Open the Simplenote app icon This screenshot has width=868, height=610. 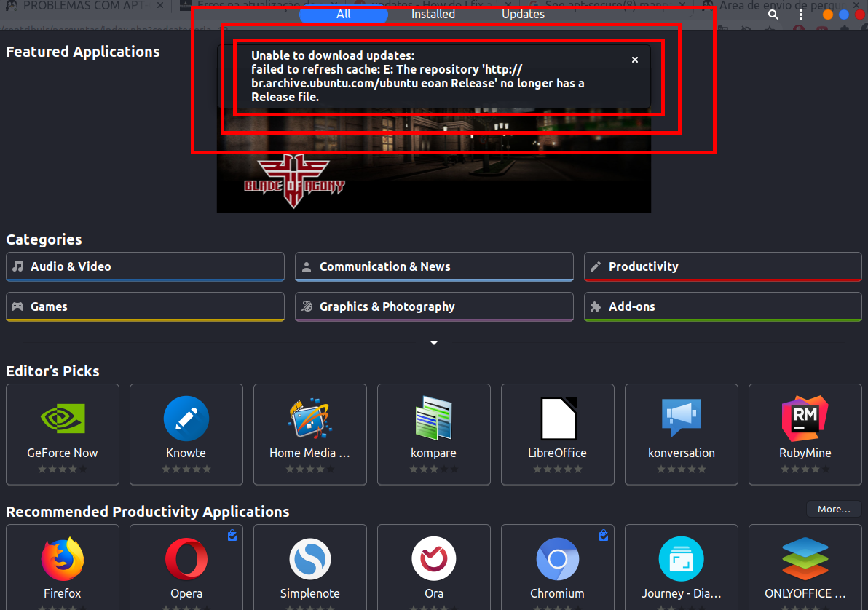pos(310,559)
